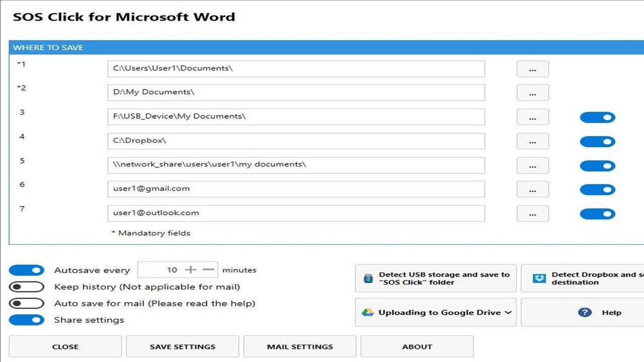Screen dimensions: 644x362
Task: Click the C:\Dropbox\ path field
Action: click(x=296, y=141)
